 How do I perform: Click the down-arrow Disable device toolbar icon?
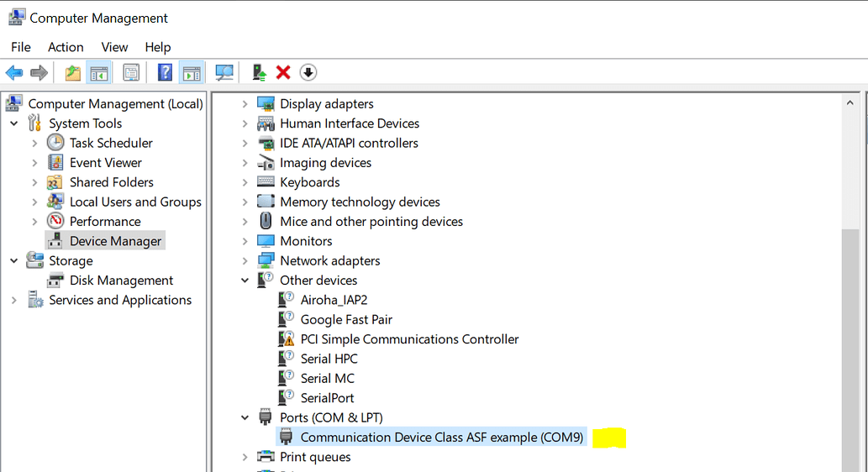point(308,72)
